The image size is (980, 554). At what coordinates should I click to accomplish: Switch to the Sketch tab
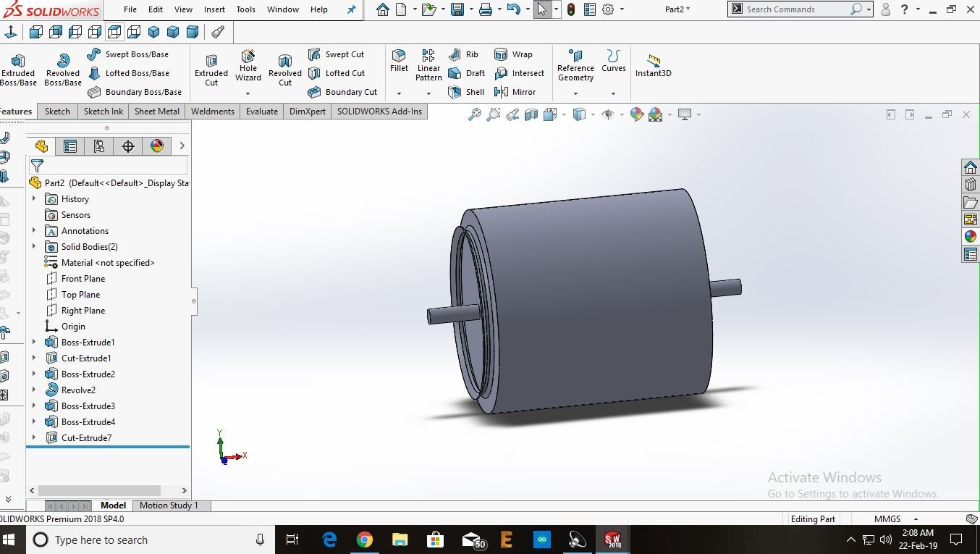[x=57, y=111]
